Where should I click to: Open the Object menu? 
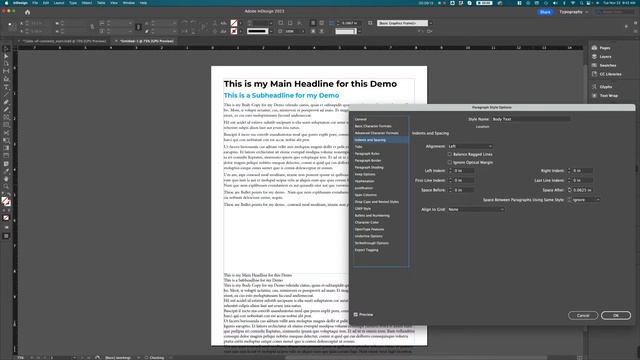pyautogui.click(x=87, y=3)
